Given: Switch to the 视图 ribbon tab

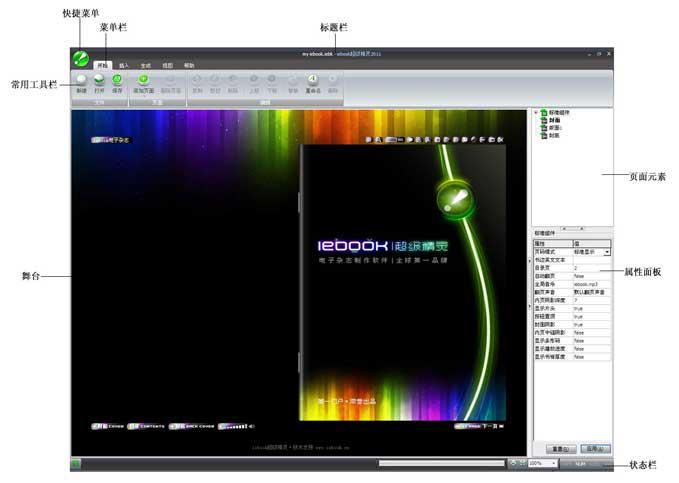Looking at the screenshot, I should [x=167, y=65].
